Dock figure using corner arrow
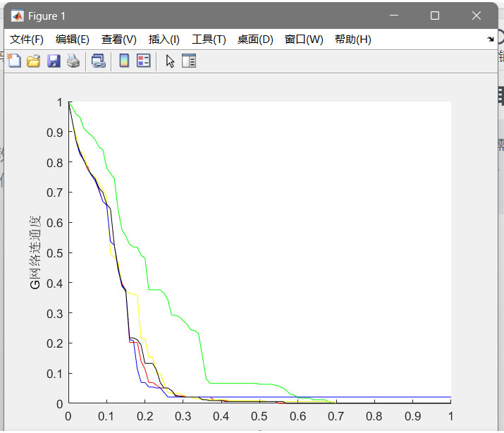Image resolution: width=504 pixels, height=433 pixels. (x=491, y=39)
